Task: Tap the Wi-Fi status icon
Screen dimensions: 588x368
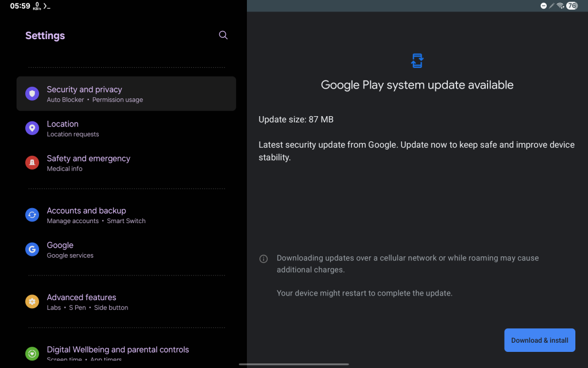Action: click(x=560, y=6)
